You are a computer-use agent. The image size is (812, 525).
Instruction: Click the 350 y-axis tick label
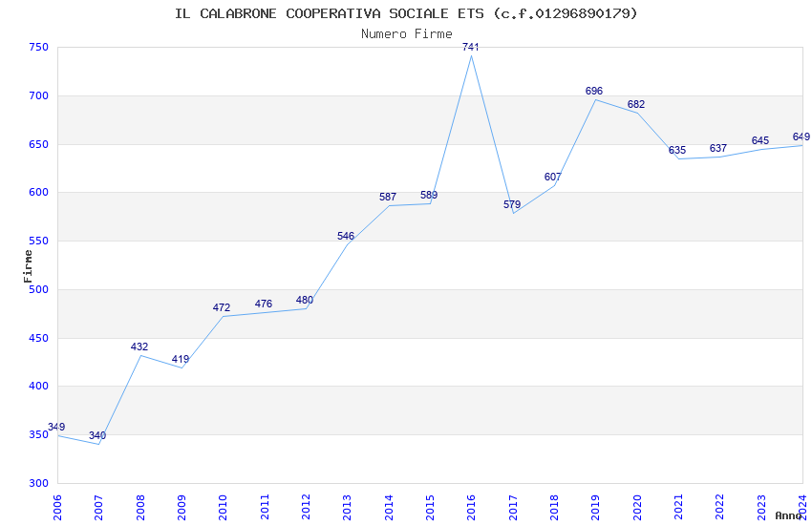pos(38,434)
